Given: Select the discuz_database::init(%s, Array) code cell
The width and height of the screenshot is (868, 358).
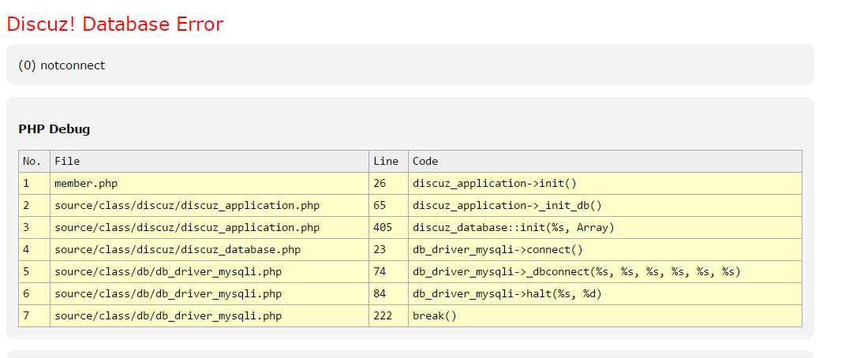Looking at the screenshot, I should click(x=513, y=228).
